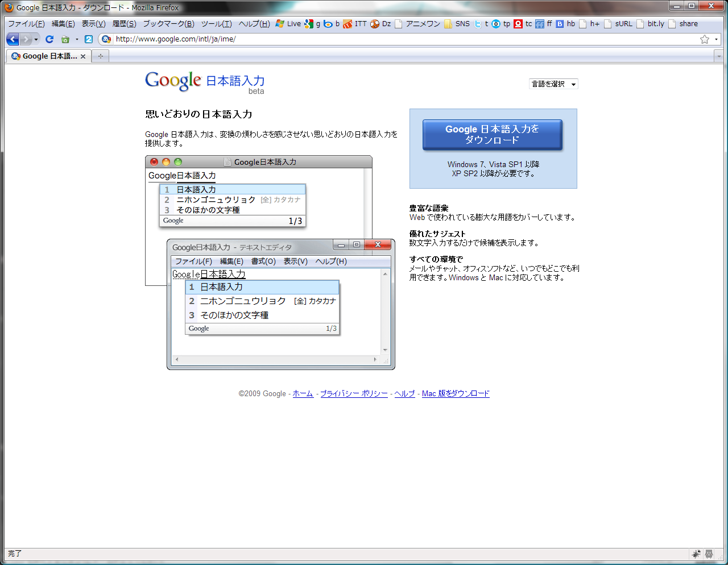Open the share bookmarklet
Image resolution: width=728 pixels, height=565 pixels.
(x=683, y=24)
